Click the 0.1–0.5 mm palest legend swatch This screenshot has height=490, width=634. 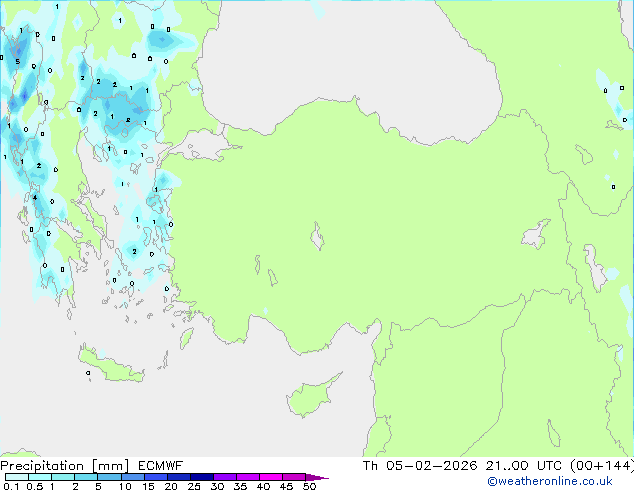(17, 477)
